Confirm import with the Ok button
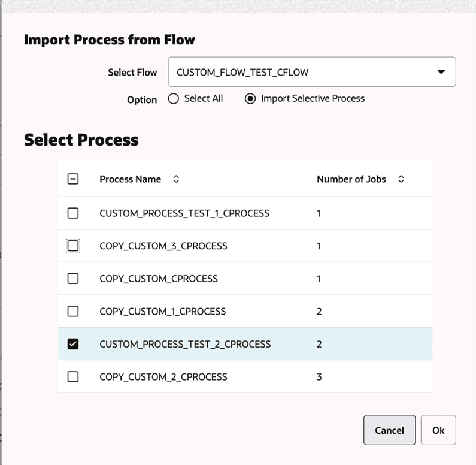Image resolution: width=476 pixels, height=465 pixels. click(x=438, y=430)
